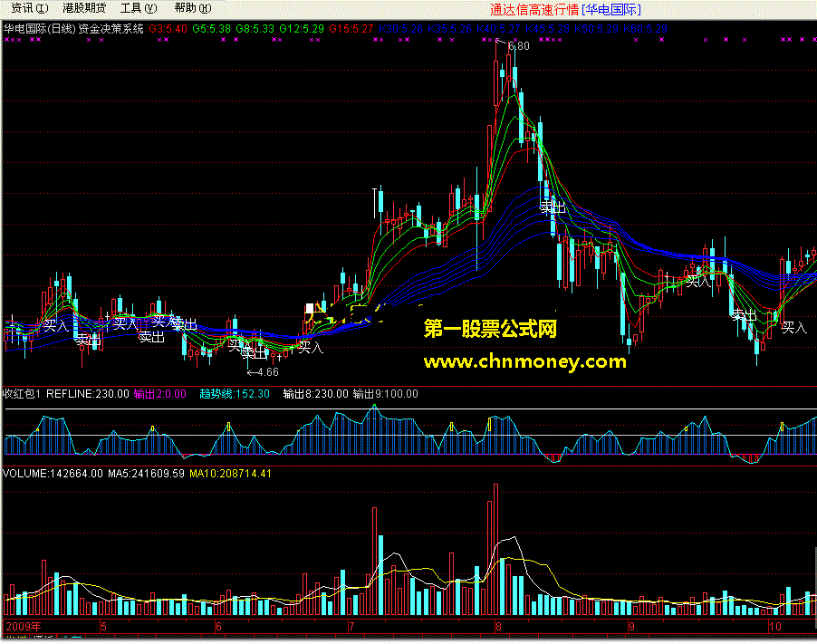
Task: Click the MA5:241609.59 volume average label
Action: pyautogui.click(x=146, y=474)
